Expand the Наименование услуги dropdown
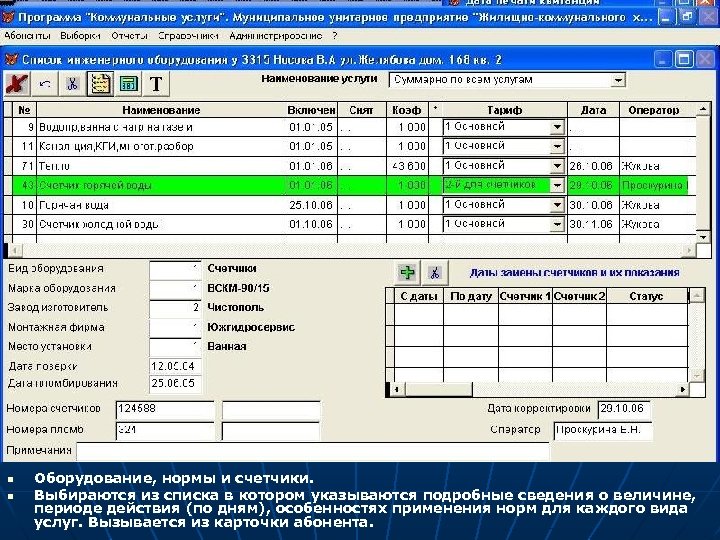Image resolution: width=720 pixels, height=540 pixels. (x=619, y=80)
